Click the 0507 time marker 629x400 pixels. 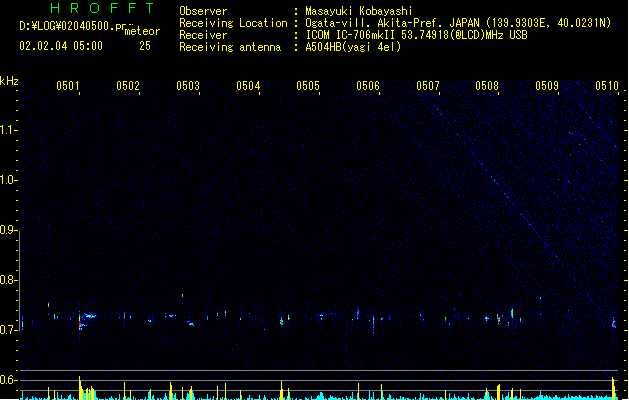428,86
